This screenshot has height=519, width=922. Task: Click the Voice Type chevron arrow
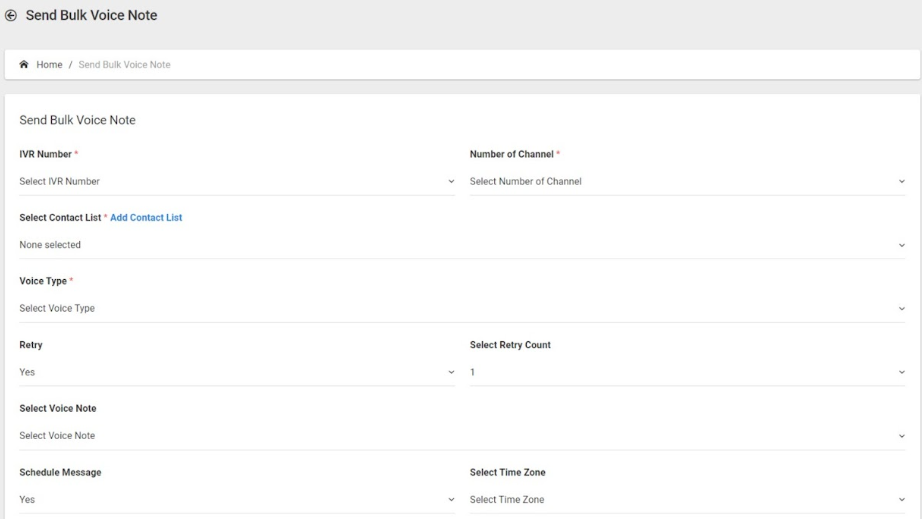click(x=901, y=309)
